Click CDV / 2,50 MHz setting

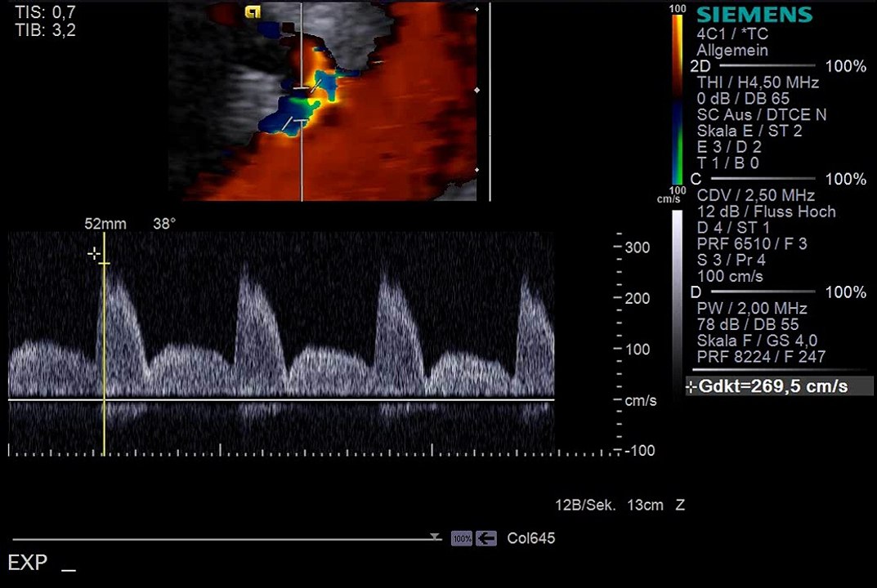point(756,196)
